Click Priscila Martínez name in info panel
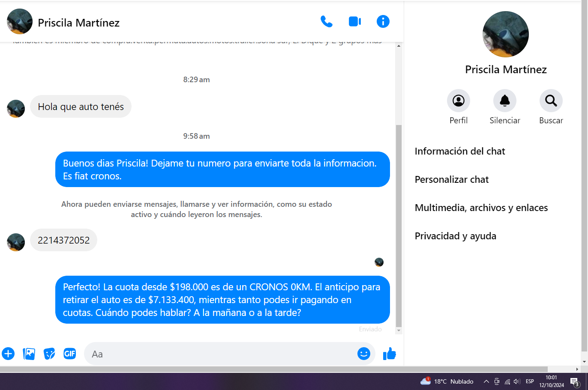 (x=506, y=69)
